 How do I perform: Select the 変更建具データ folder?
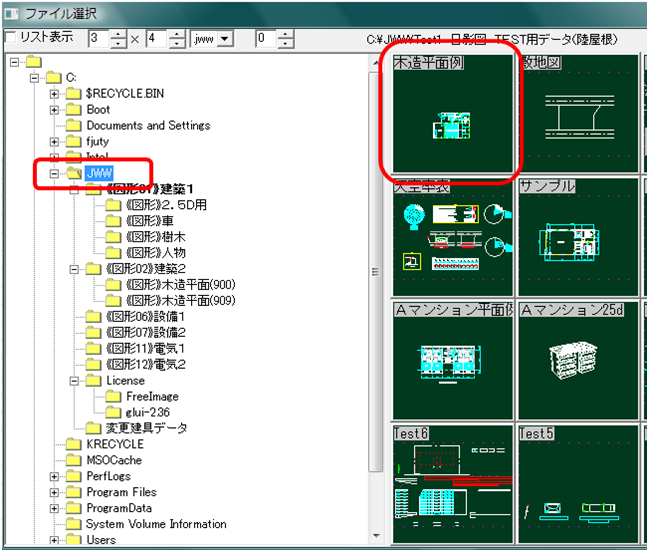(x=146, y=428)
